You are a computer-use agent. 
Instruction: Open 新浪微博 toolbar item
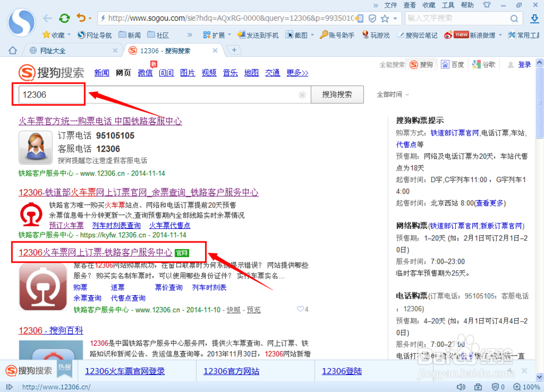[470, 35]
